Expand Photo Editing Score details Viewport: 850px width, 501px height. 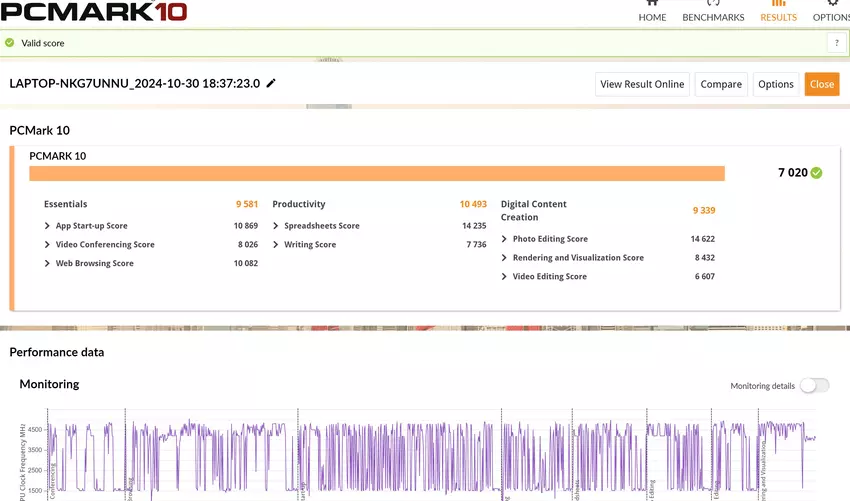pos(504,240)
